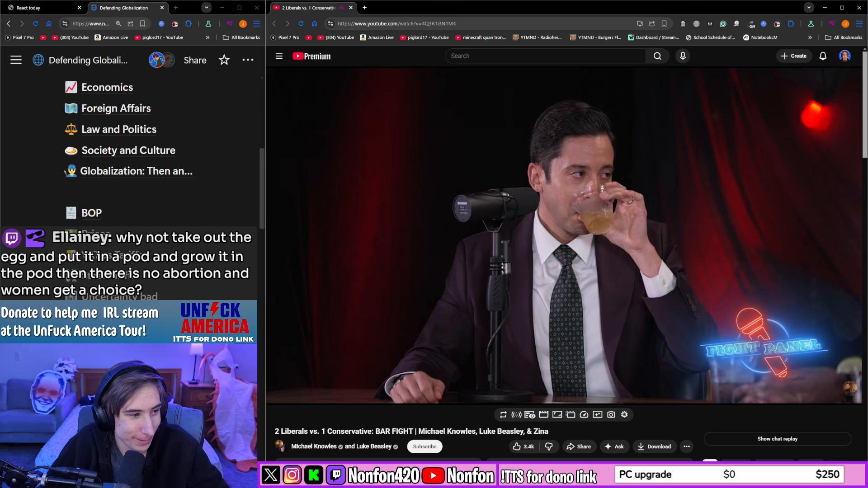This screenshot has width=868, height=488.
Task: Click the Law and Politics scales icon
Action: (x=70, y=129)
